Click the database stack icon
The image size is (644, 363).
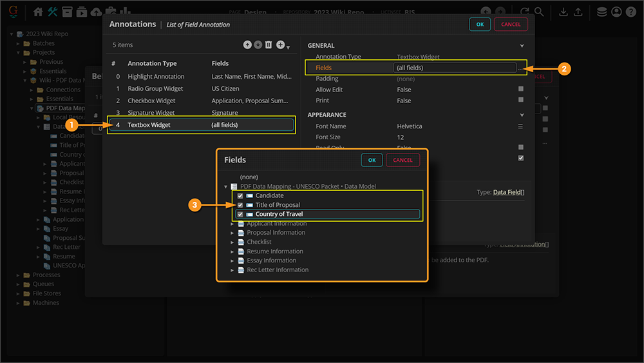tap(601, 12)
